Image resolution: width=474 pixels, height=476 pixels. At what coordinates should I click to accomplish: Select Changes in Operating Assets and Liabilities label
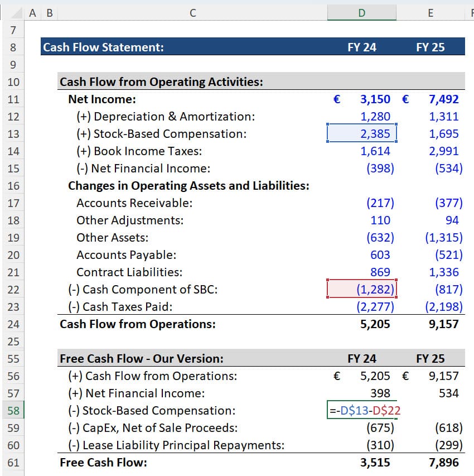point(188,186)
